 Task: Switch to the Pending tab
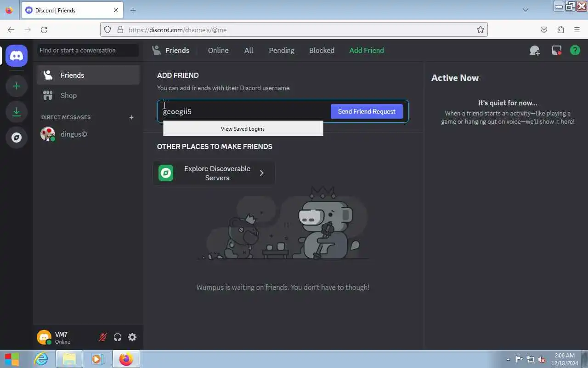coord(282,51)
